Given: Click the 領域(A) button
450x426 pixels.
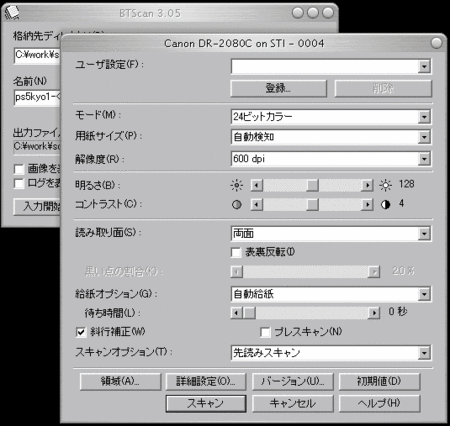Looking at the screenshot, I should pos(120,381).
